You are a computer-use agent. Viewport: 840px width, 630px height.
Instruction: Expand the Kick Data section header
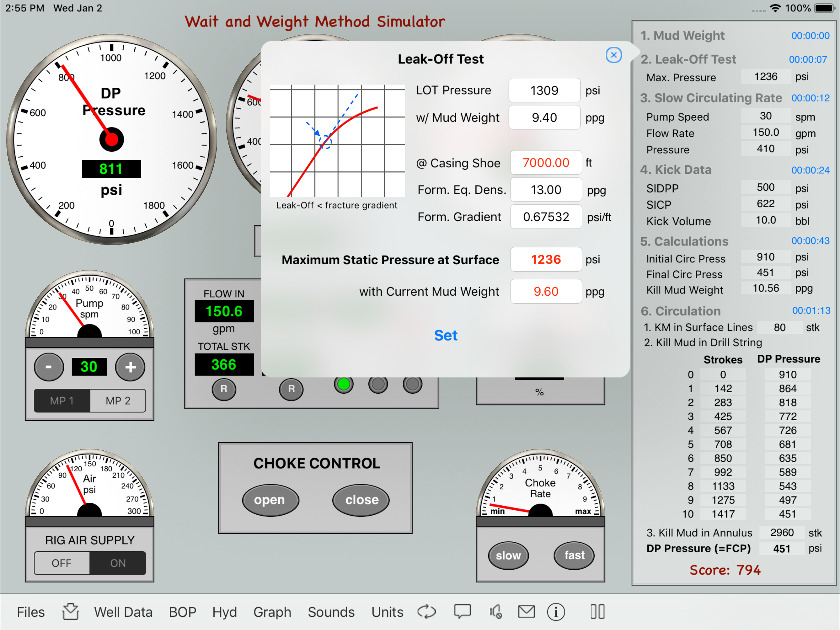pos(676,169)
